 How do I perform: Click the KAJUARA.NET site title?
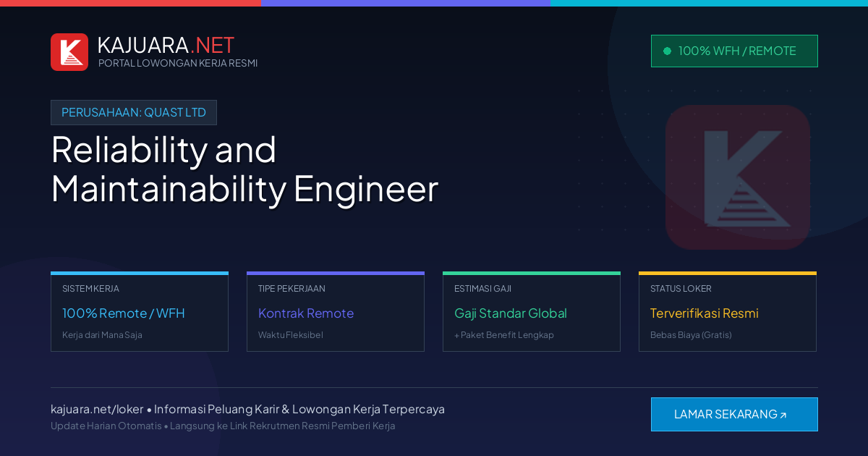click(x=166, y=45)
